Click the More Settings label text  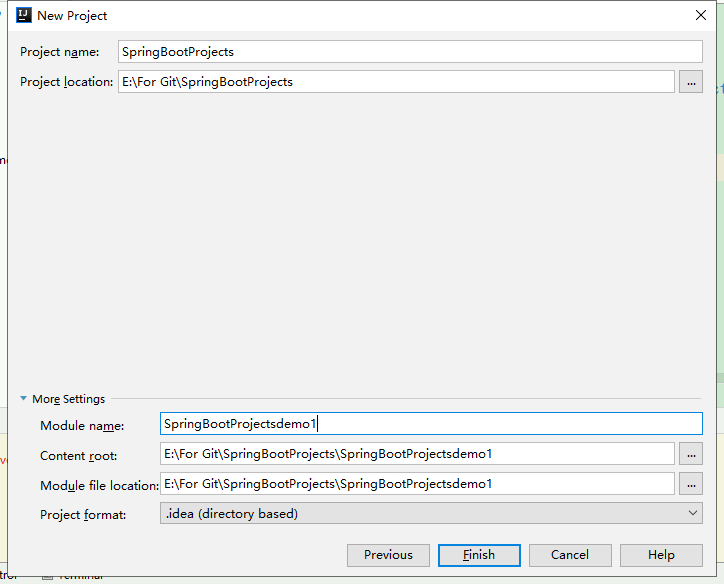[69, 398]
